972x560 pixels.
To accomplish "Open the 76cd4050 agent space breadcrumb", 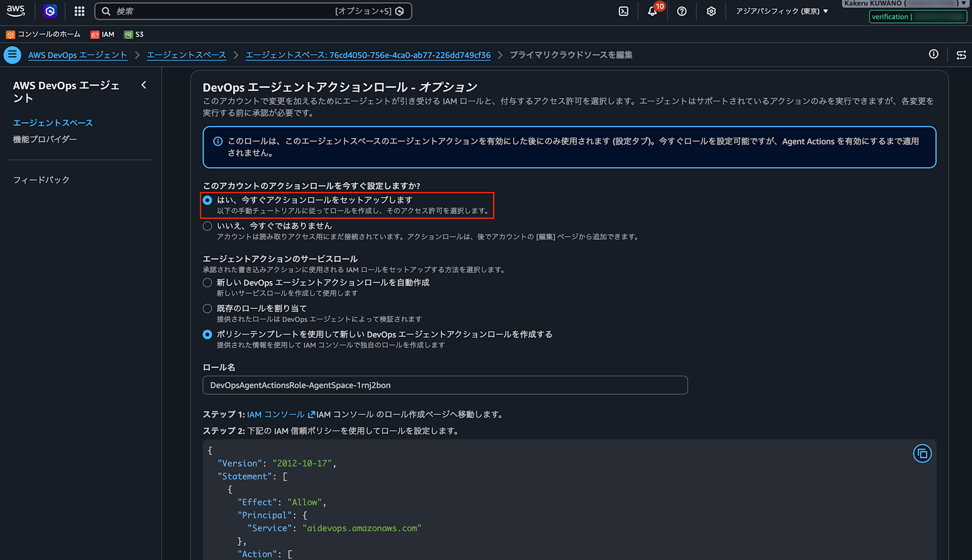I will (368, 55).
